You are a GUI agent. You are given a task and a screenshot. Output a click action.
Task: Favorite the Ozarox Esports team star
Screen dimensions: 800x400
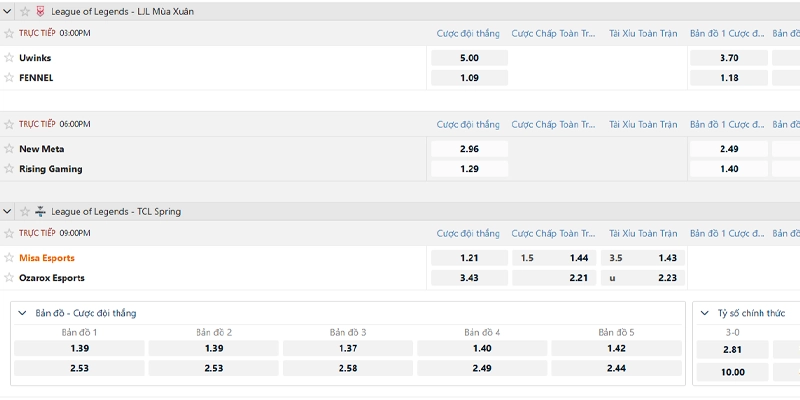pos(9,278)
